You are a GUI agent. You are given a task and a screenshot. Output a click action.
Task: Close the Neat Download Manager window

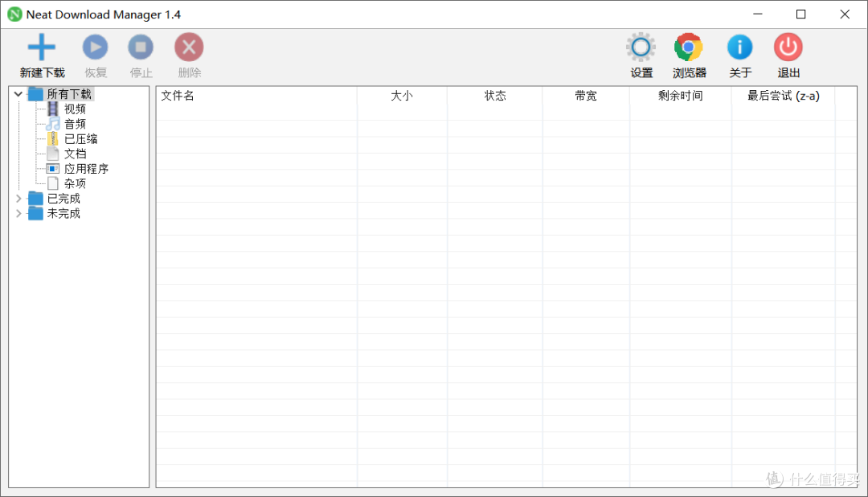(845, 14)
